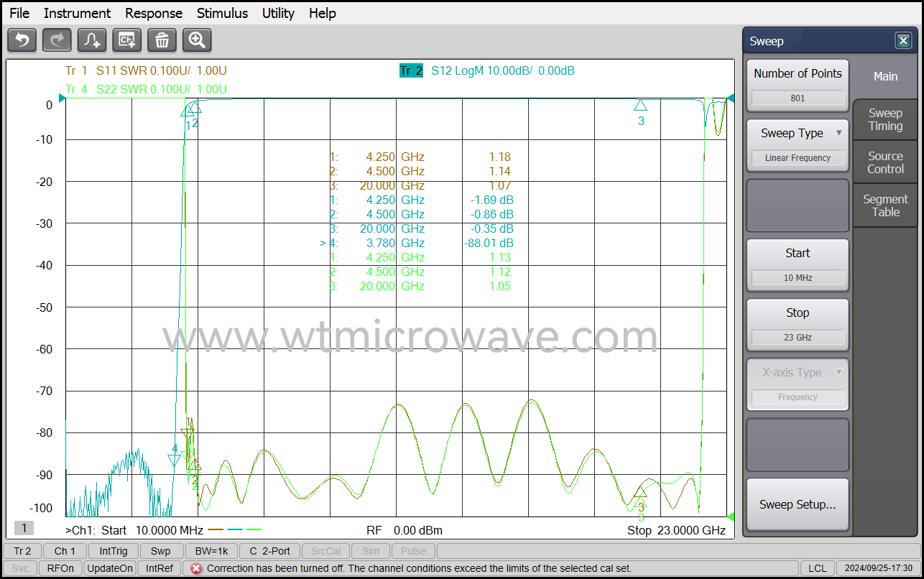The height and width of the screenshot is (579, 924).
Task: Click the Redo arrow toolbar icon
Action: [x=57, y=40]
